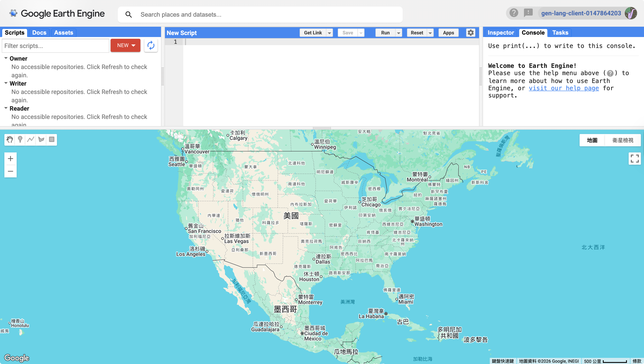Collapse the Owner repositories section
Screen dimensions: 644x364
(6, 58)
